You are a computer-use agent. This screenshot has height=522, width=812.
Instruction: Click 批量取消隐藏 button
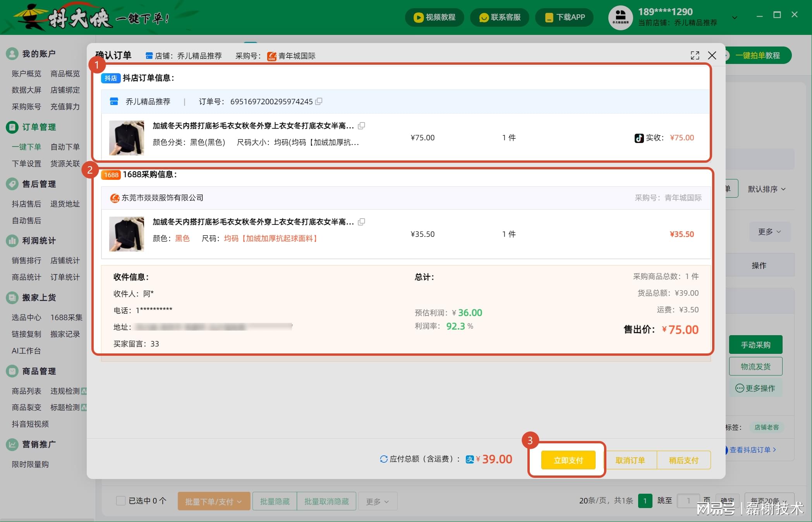tap(326, 501)
